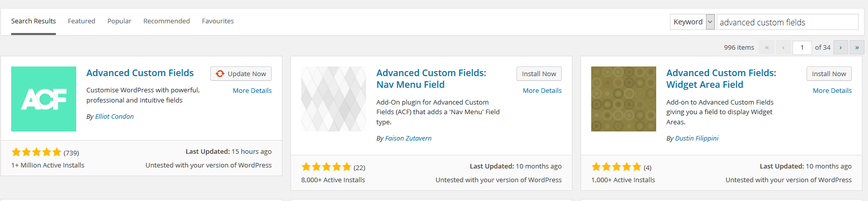Click the ACF plugin logo thumbnail
This screenshot has width=868, height=201.
pyautogui.click(x=44, y=99)
